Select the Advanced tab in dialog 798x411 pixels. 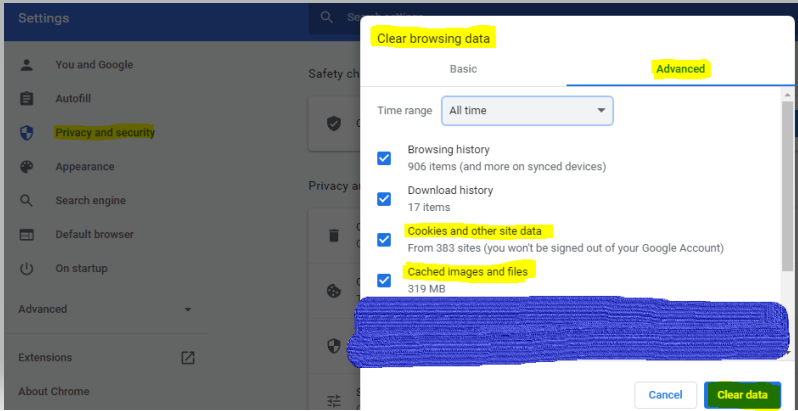[680, 69]
